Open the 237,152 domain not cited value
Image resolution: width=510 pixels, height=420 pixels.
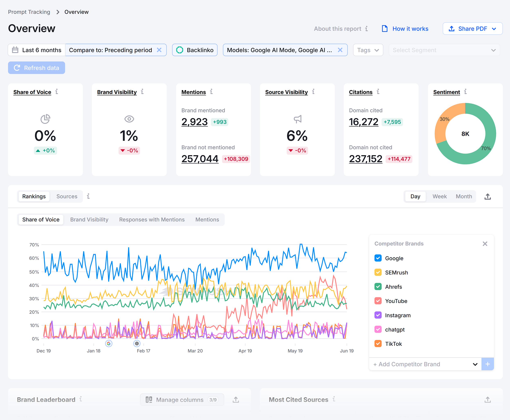(x=366, y=159)
